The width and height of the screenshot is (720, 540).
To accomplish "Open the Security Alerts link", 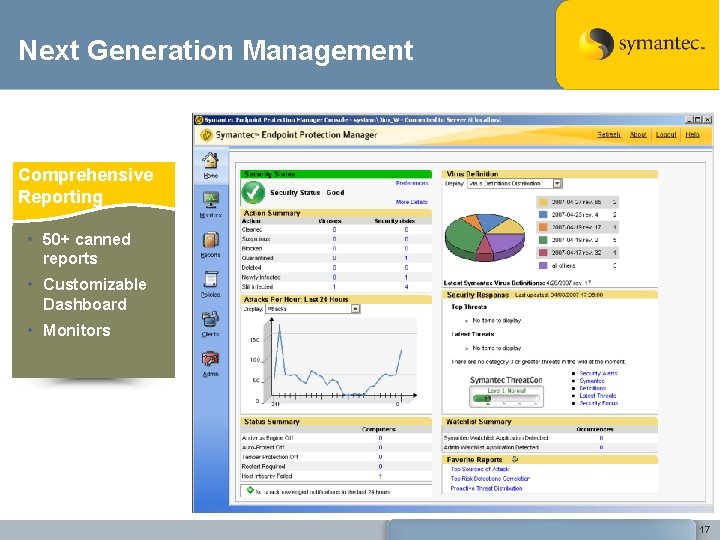I will (x=598, y=373).
